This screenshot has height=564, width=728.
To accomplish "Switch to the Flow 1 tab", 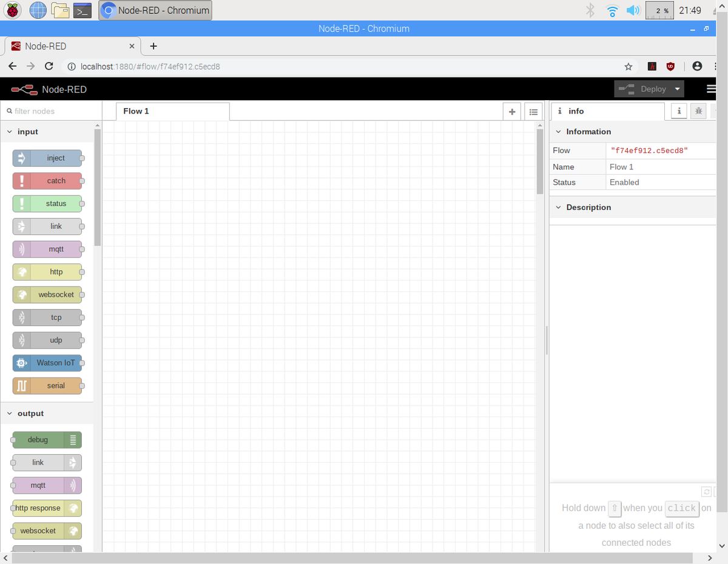I will (x=173, y=111).
